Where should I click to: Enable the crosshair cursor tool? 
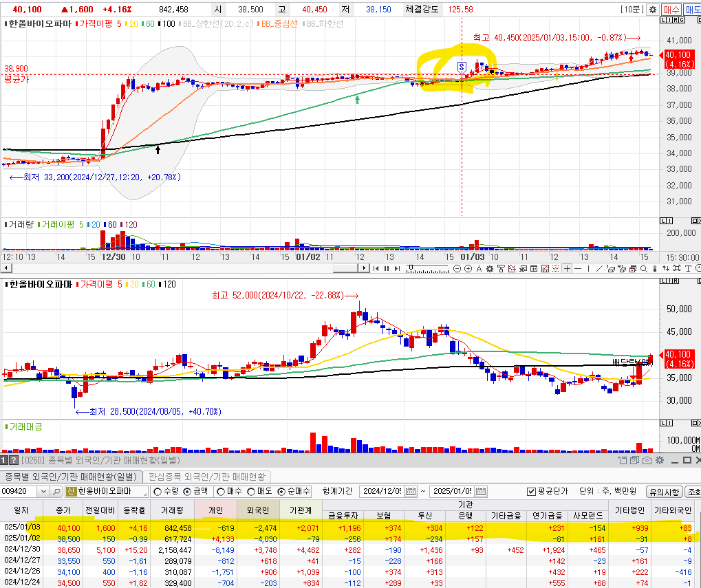point(567,268)
